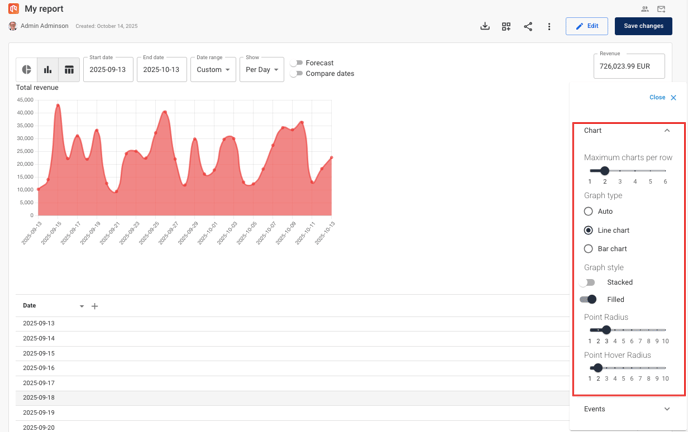Viewport: 688px width, 432px height.
Task: Select the bar chart view icon
Action: [47, 70]
